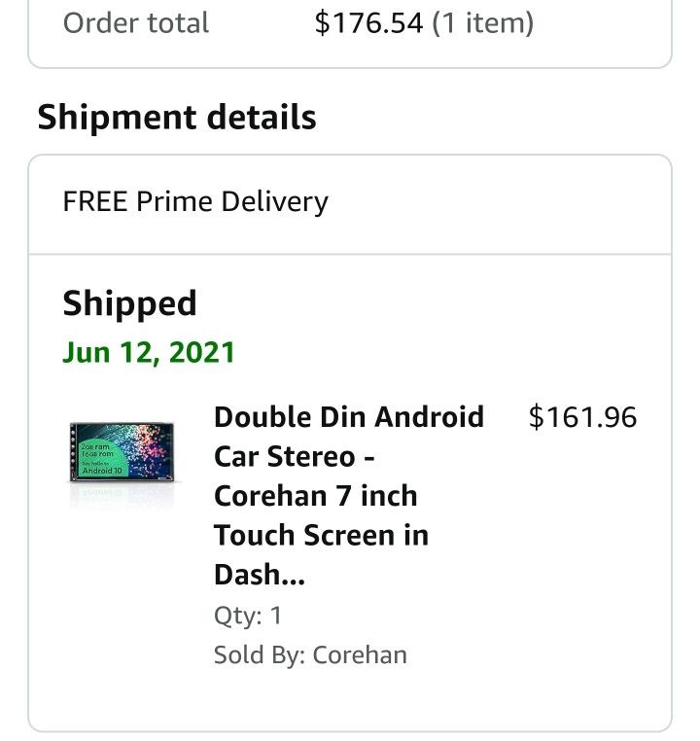Click the Android 10 badge on thumbnail

(x=103, y=471)
